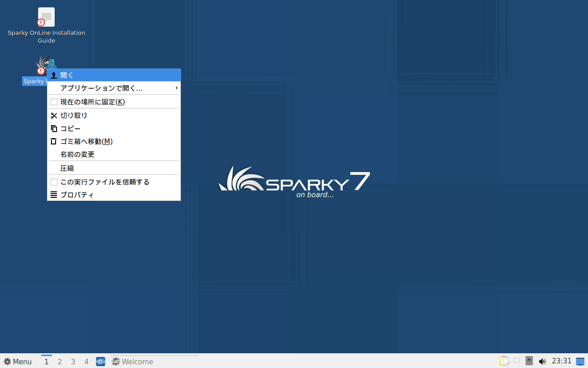Select 切り取り in the context menu

(114, 115)
